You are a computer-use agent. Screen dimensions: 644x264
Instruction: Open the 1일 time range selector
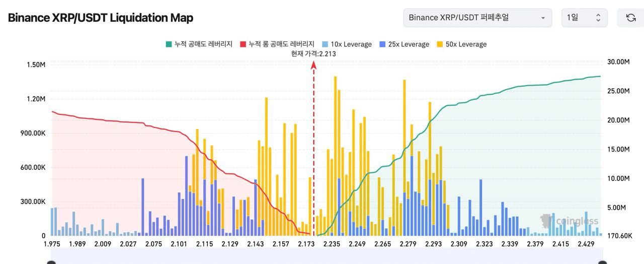584,18
